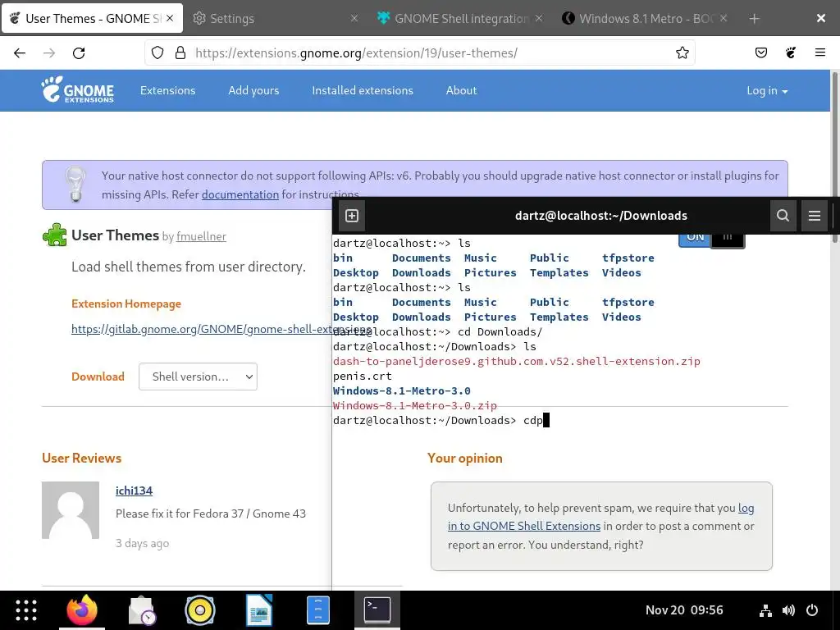Open Rhythmbox music player in taskbar

(x=200, y=610)
